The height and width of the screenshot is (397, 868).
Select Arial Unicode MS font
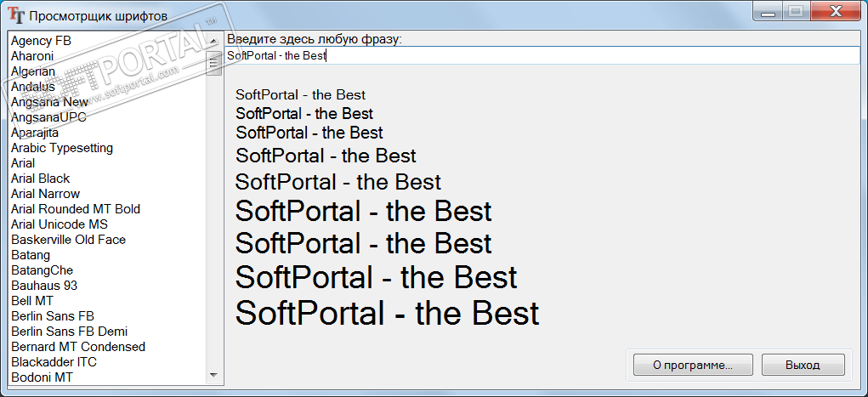60,224
